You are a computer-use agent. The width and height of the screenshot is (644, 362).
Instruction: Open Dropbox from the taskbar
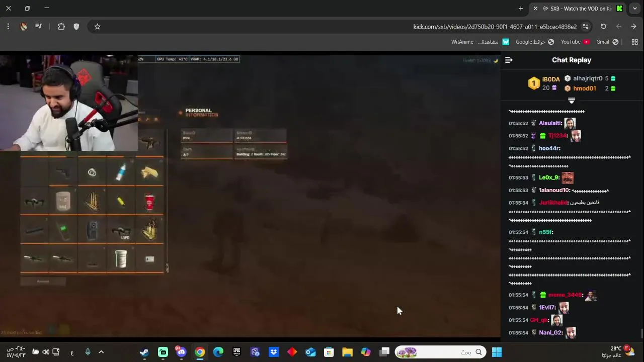[274, 352]
